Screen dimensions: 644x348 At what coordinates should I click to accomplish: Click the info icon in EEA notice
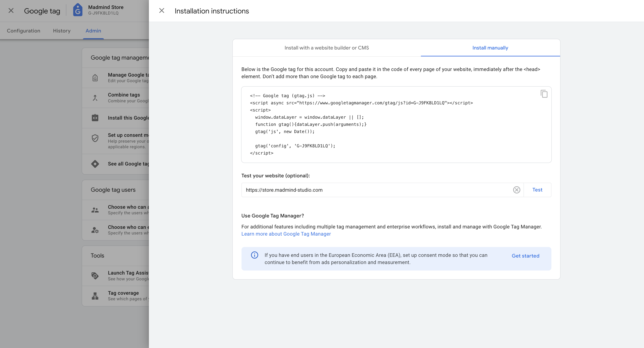click(254, 255)
